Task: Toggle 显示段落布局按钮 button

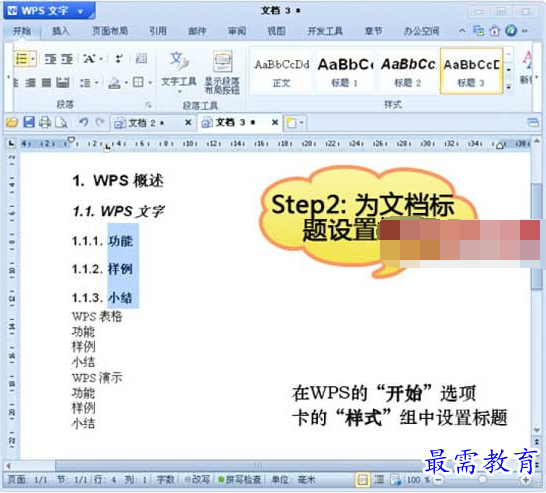Action: [222, 72]
